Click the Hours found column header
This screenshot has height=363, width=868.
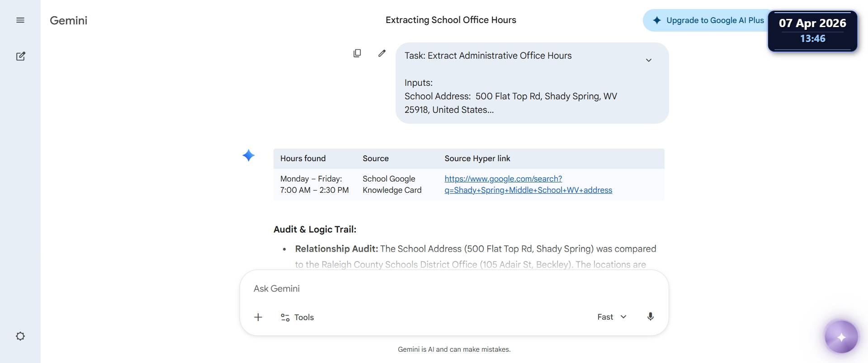pyautogui.click(x=303, y=158)
